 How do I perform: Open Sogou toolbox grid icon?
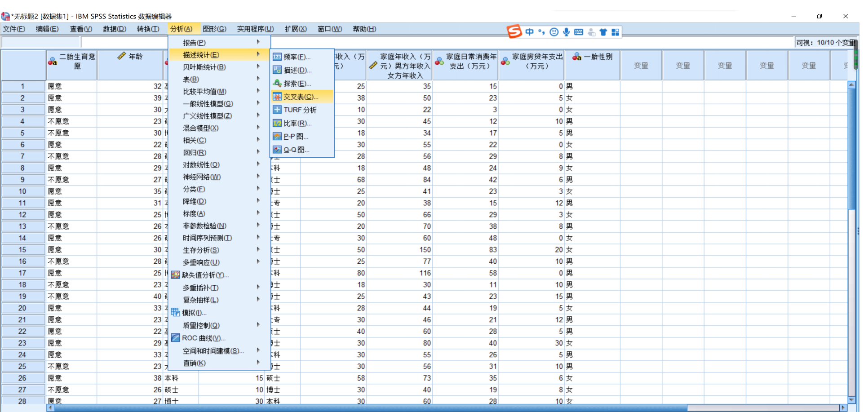615,32
